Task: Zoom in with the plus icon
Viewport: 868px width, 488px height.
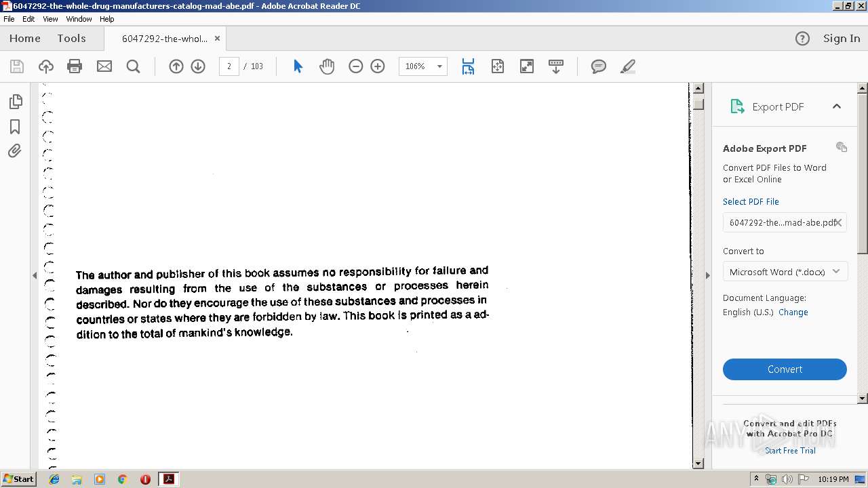Action: point(378,66)
